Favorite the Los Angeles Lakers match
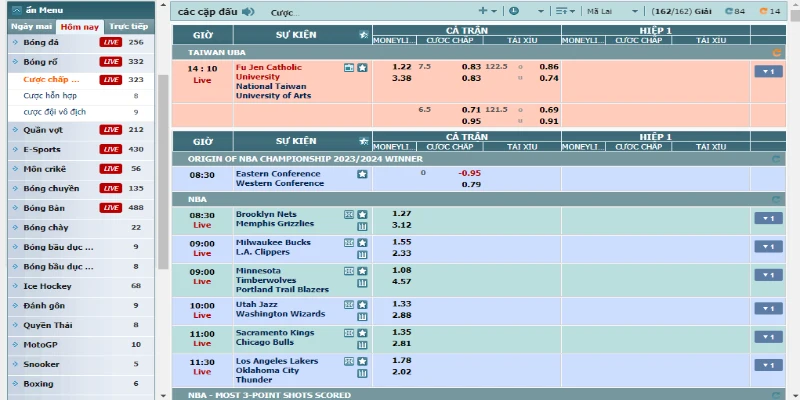This screenshot has height=400, width=800. 362,361
